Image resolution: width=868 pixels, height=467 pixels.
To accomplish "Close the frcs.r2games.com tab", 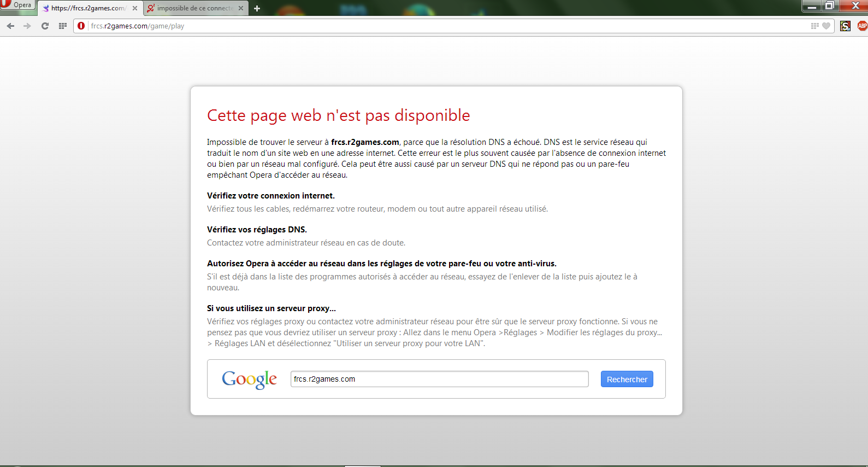I will [135, 8].
